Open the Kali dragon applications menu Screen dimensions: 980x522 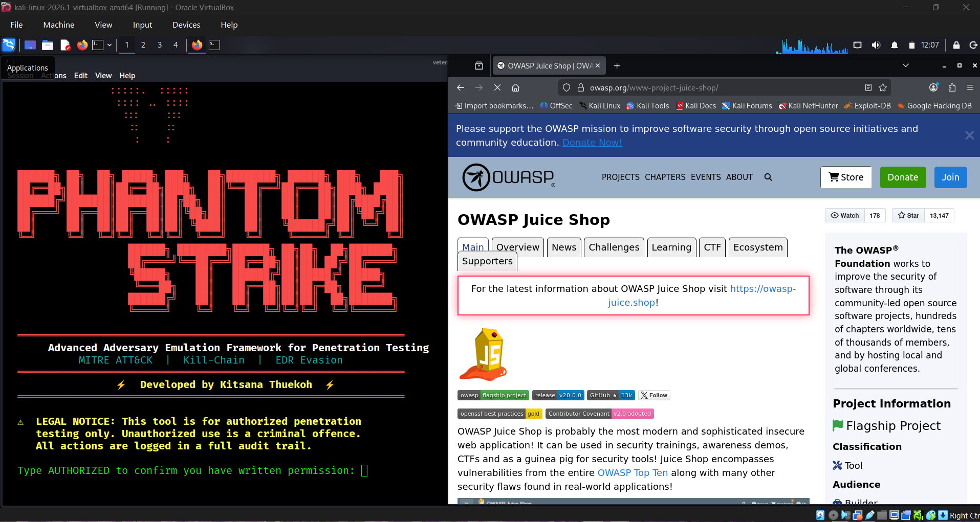tap(9, 45)
